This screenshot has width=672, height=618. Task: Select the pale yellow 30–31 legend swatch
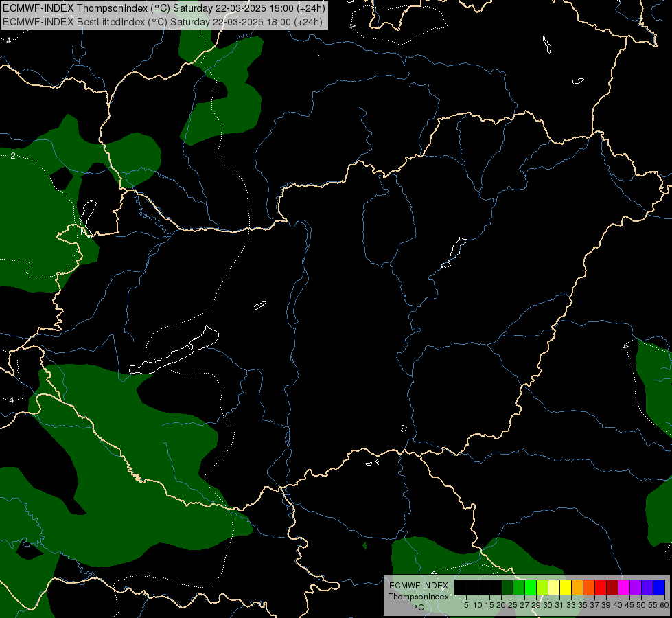pos(554,587)
